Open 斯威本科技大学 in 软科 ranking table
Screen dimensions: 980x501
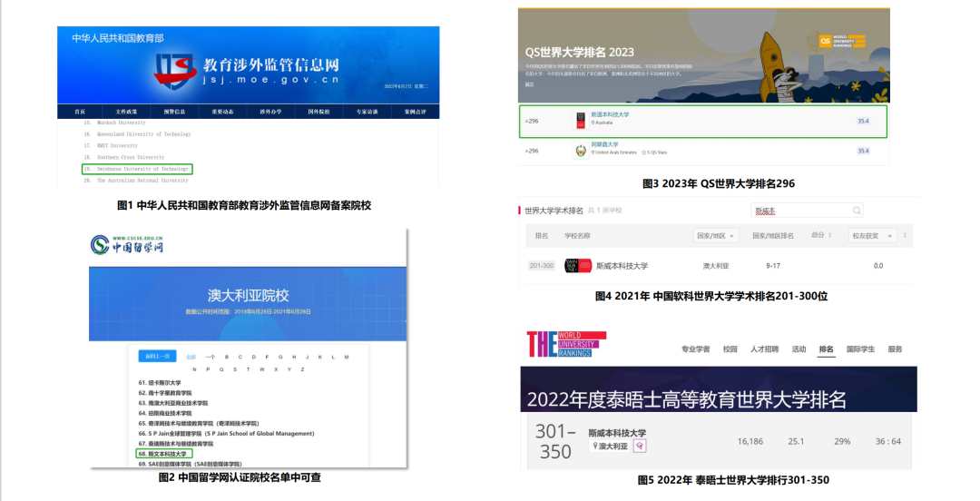[x=622, y=266]
